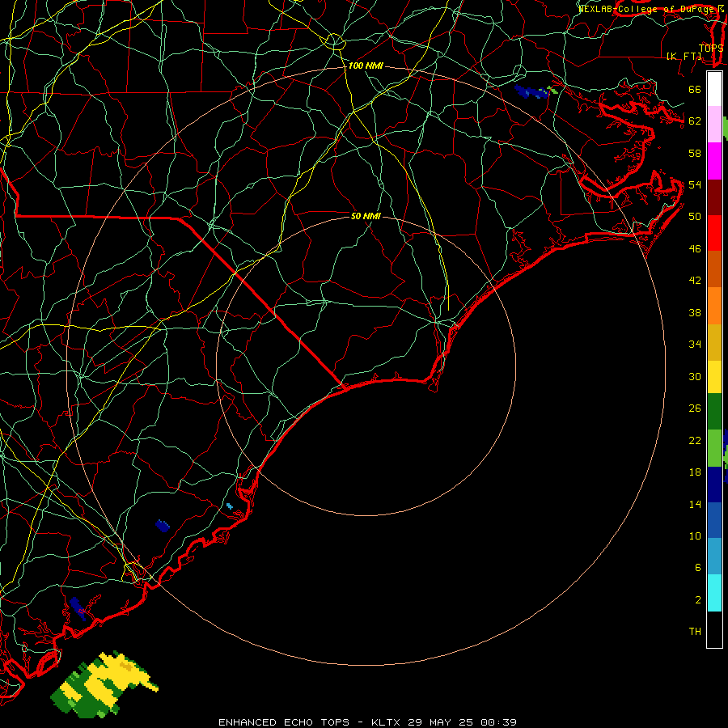
Task: Click the legend value "58"
Action: tap(695, 153)
